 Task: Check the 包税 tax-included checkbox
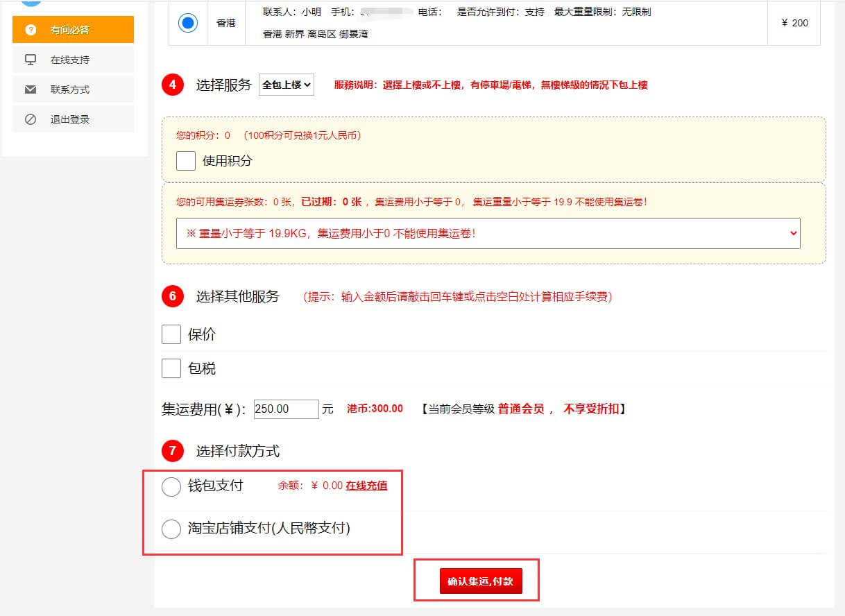click(x=171, y=368)
